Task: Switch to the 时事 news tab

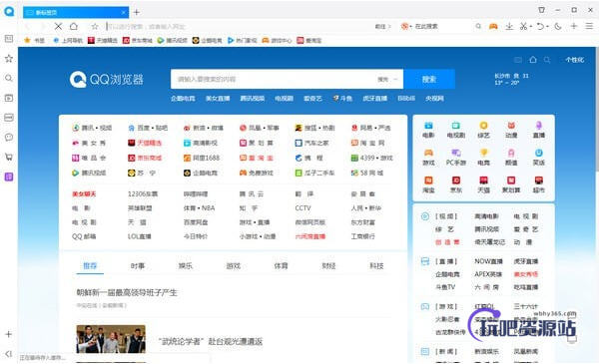Action: click(138, 265)
